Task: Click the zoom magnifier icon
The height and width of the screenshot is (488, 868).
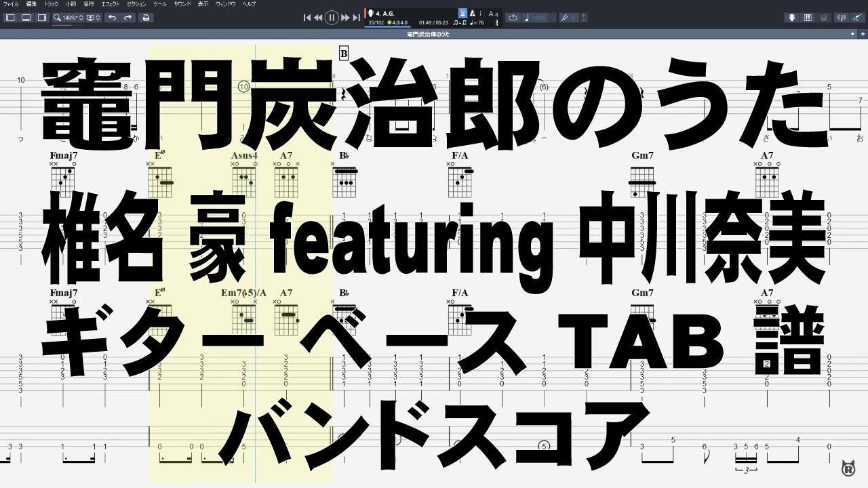Action: pos(58,18)
